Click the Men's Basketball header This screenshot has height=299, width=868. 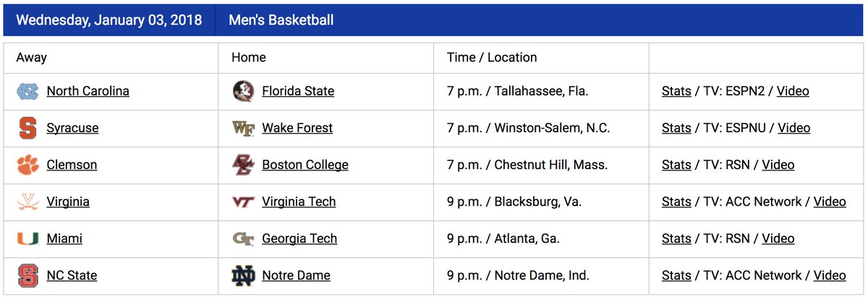tap(281, 19)
